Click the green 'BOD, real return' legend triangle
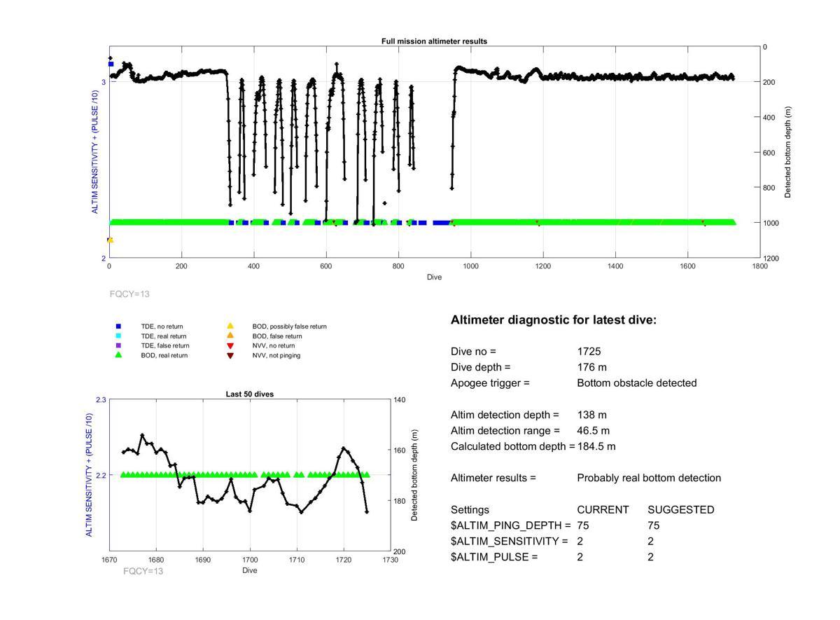The height and width of the screenshot is (620, 840). tap(118, 355)
